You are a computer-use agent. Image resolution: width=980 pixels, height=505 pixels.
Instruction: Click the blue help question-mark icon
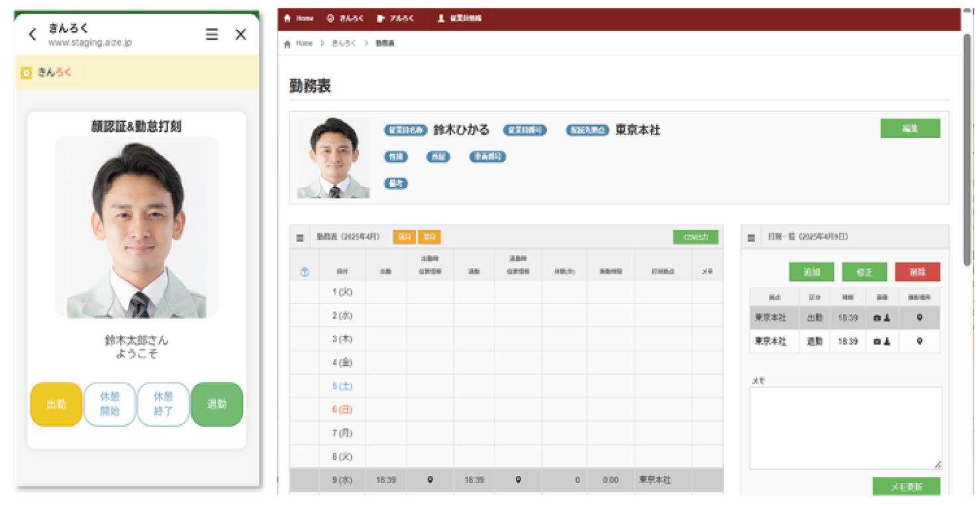coord(305,272)
